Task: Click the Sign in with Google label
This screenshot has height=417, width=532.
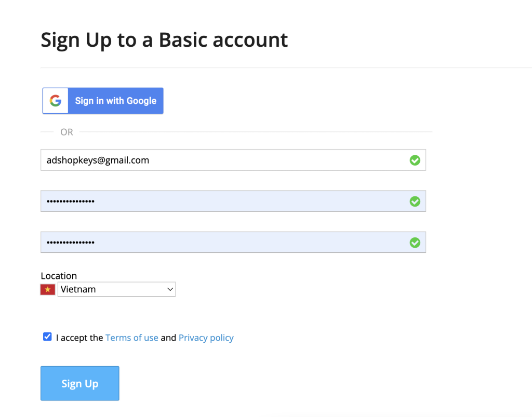Action: pos(116,101)
